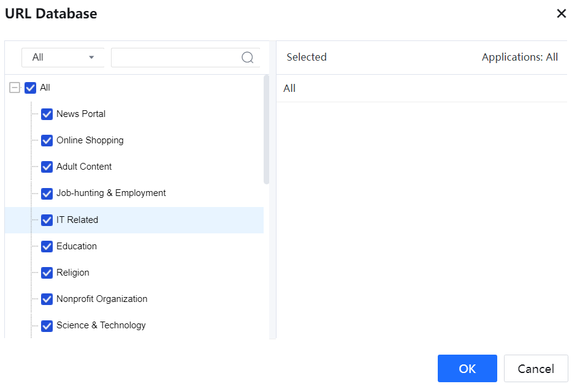Click the Applications: All label
This screenshot has width=580, height=392.
(519, 57)
